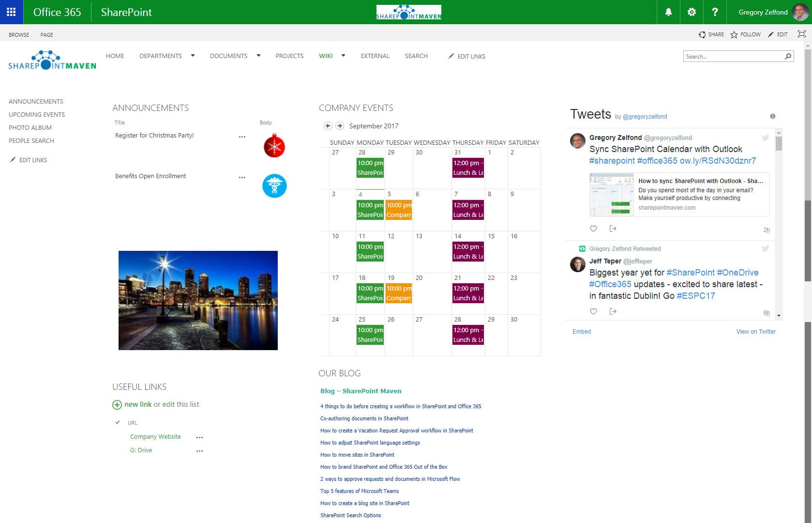
Task: Click the checkmark above the URL column
Action: (118, 422)
